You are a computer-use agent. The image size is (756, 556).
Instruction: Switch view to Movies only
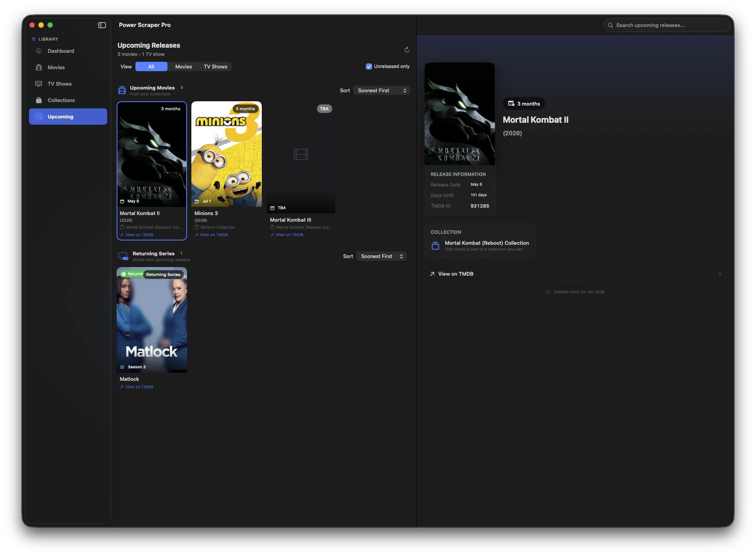(183, 66)
